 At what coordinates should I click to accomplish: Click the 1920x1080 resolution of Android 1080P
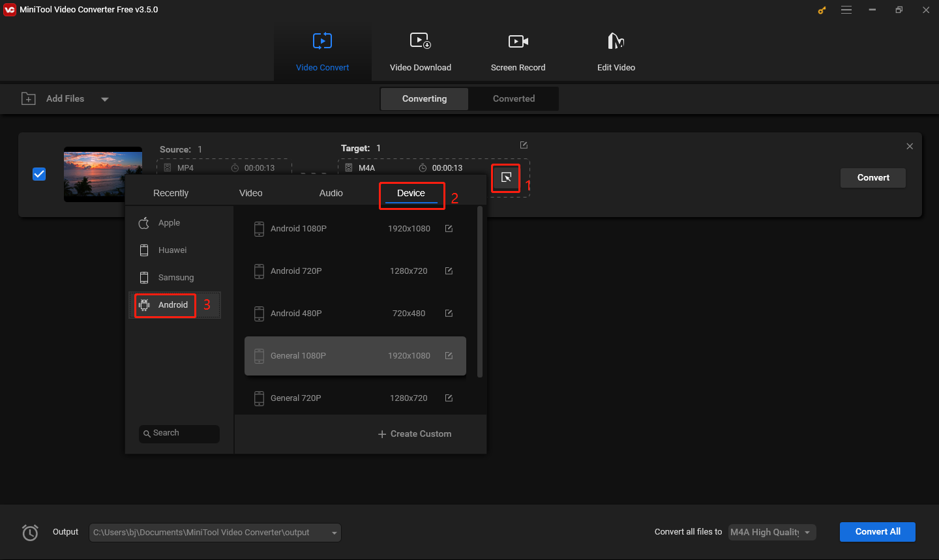pyautogui.click(x=409, y=229)
